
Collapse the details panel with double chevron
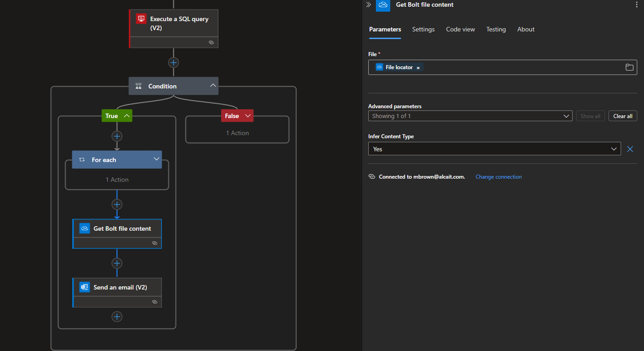coord(369,4)
